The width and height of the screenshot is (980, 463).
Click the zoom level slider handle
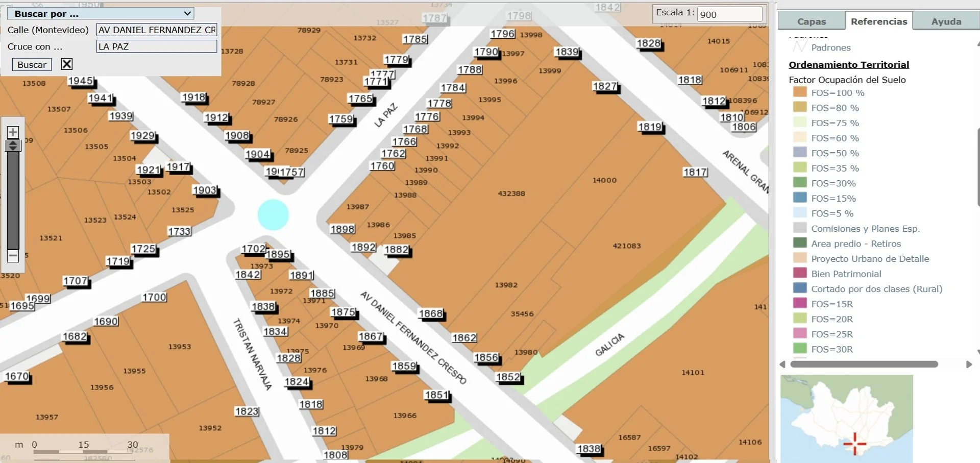point(13,145)
